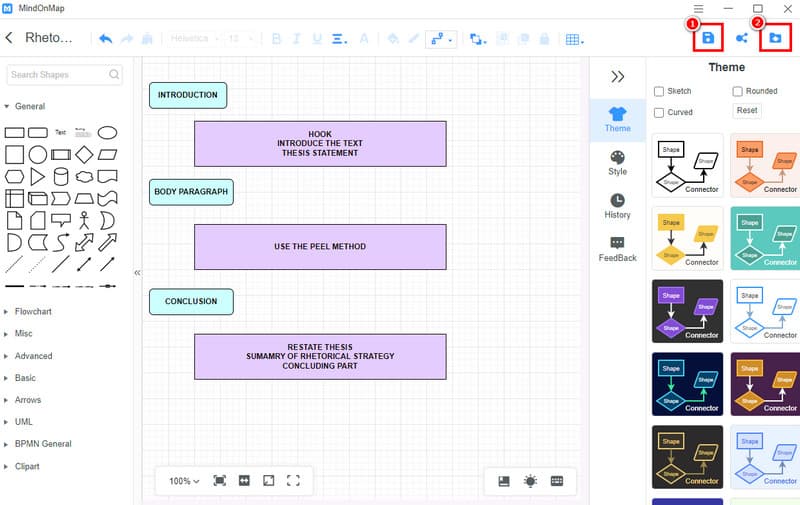The width and height of the screenshot is (800, 505).
Task: Select the dark purple theme thumbnail
Action: pos(765,383)
